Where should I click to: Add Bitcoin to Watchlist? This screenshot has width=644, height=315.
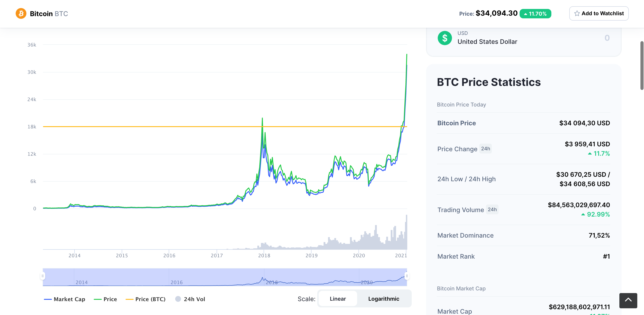[599, 13]
